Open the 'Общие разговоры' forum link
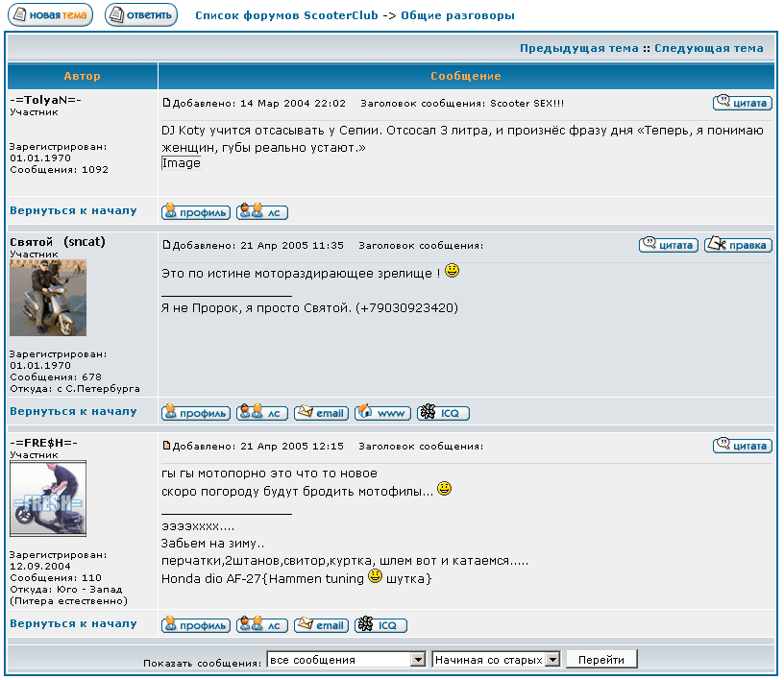Viewport: 784px width, 680px height. (x=457, y=16)
